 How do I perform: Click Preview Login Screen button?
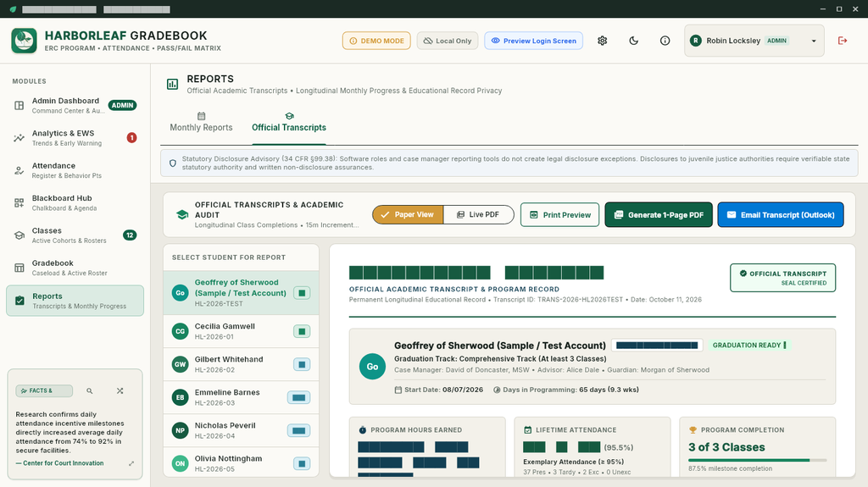point(534,41)
